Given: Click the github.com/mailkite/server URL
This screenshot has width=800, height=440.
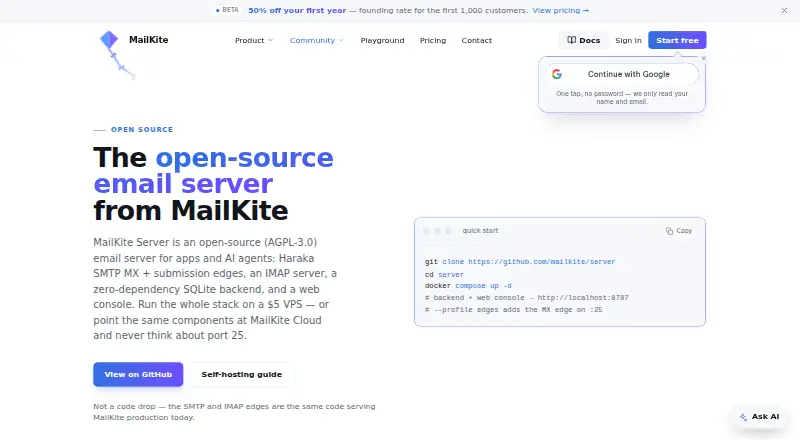Looking at the screenshot, I should click(541, 262).
